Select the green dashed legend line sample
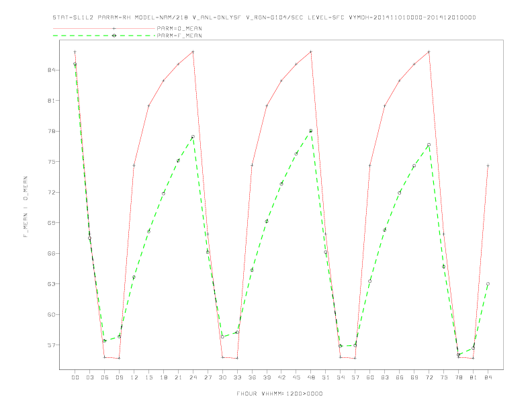Viewport: 532px width, 411px height. (104, 36)
